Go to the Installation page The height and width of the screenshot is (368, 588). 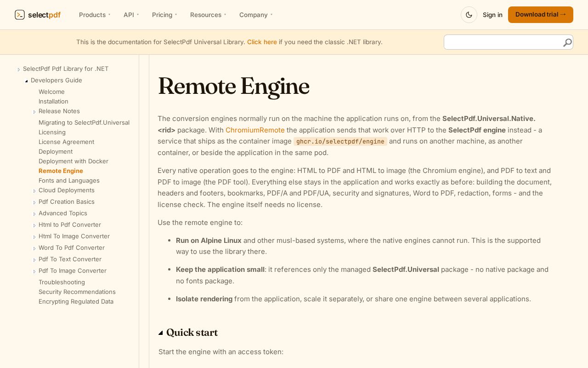pos(53,101)
